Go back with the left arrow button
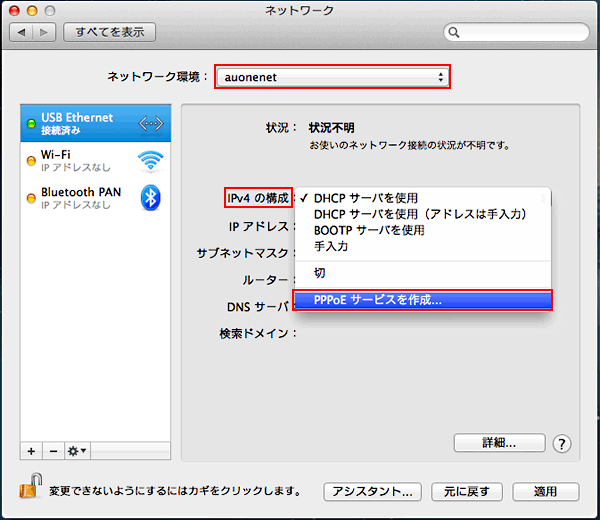Viewport: 600px width, 520px height. (x=22, y=33)
